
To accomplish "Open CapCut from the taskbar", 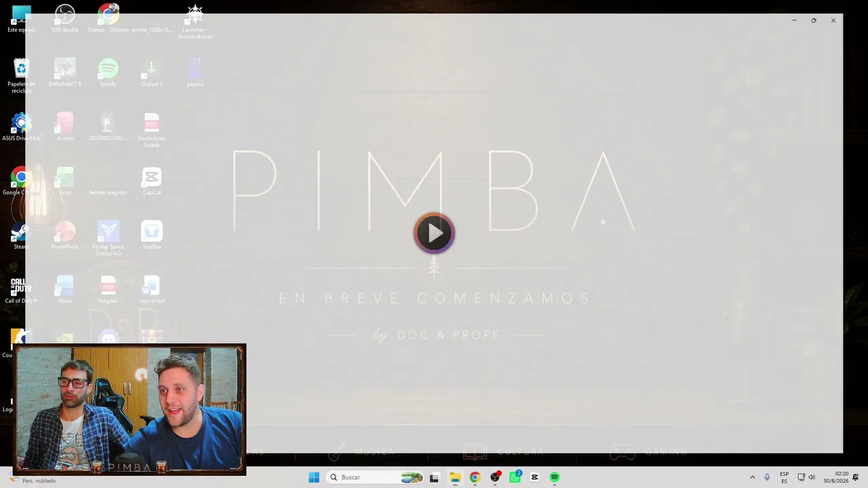I will [535, 477].
